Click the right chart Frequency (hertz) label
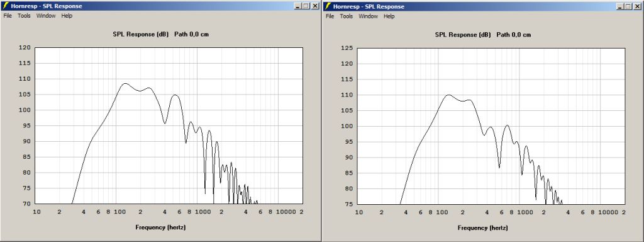 point(483,228)
